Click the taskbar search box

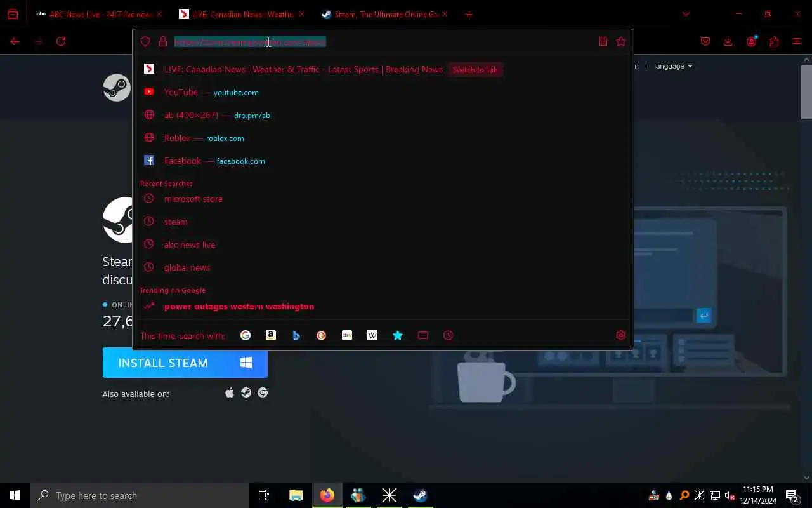pyautogui.click(x=140, y=495)
